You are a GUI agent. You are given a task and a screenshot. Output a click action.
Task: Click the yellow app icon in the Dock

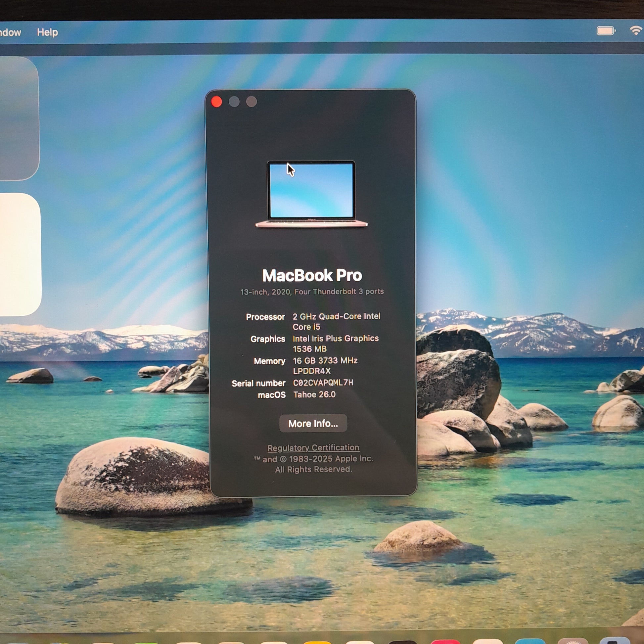tap(317, 642)
